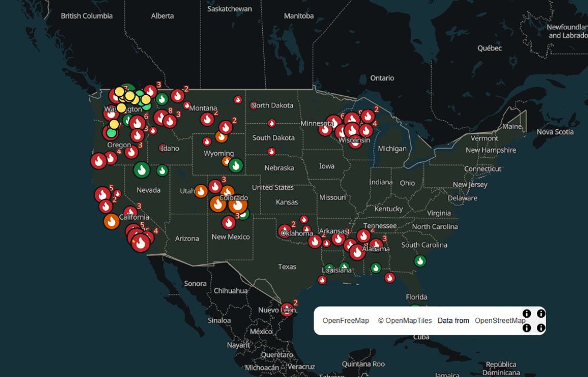
Task: Click the small red marker in northwest Wyoming
Action: point(207,142)
